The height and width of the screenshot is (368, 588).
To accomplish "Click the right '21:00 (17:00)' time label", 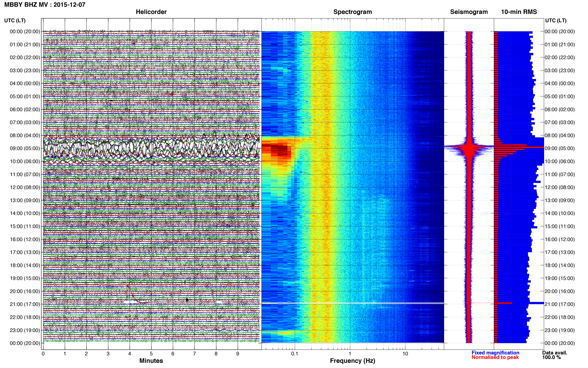I will pos(560,304).
